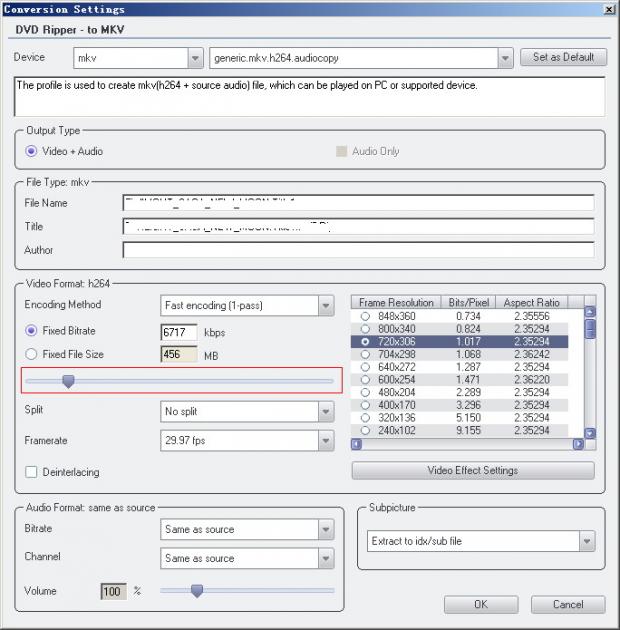Expand the Split dropdown
Viewport: 620px width, 630px height.
click(326, 411)
